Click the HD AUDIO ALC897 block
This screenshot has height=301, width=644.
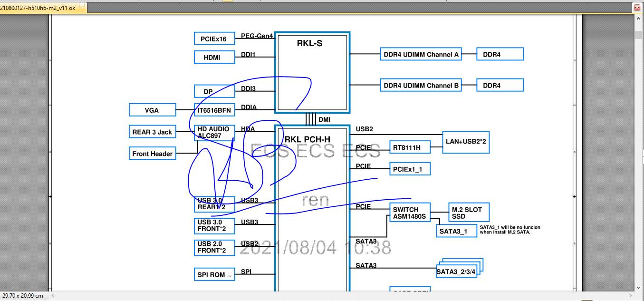[214, 132]
